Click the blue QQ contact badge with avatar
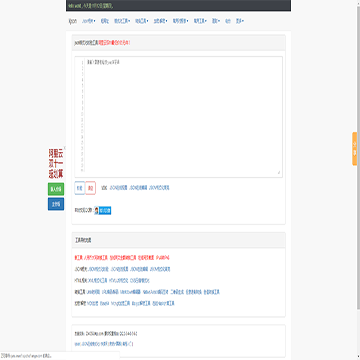360x360 pixels. tap(103, 210)
